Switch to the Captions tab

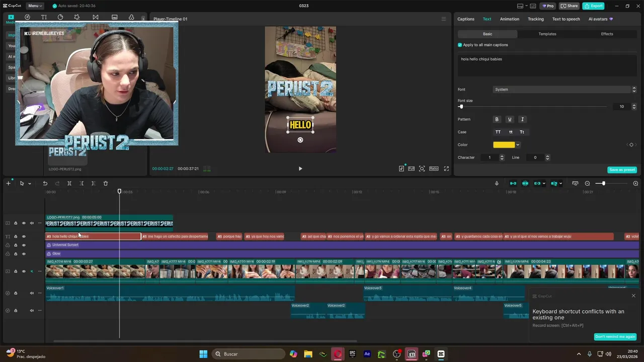[466, 19]
